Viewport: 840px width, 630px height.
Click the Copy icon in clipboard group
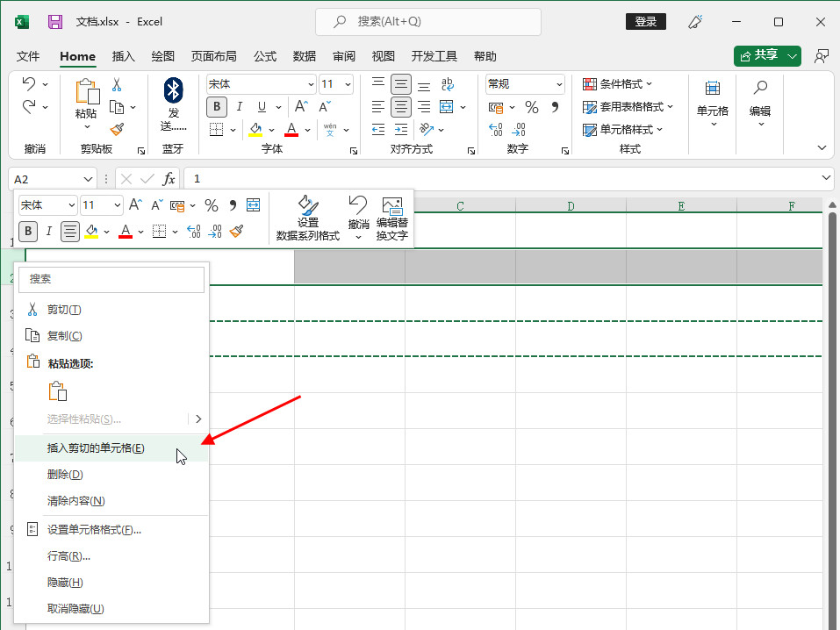point(117,107)
